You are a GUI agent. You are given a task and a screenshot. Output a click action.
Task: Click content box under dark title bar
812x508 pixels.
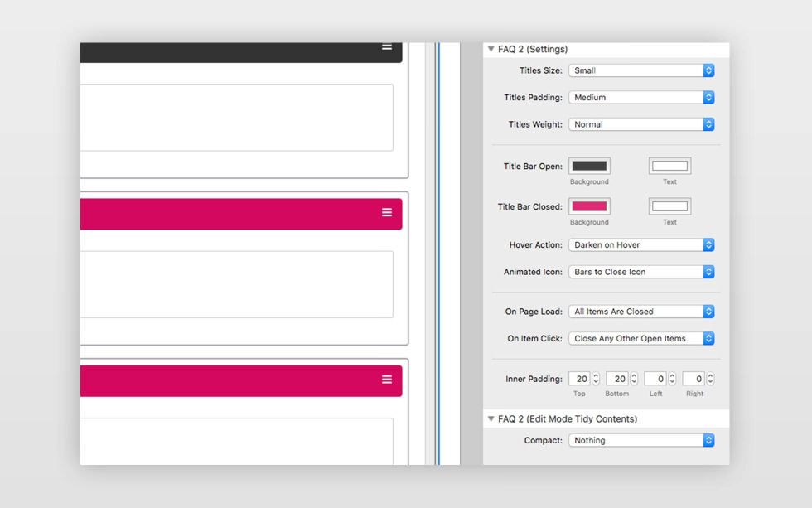237,118
